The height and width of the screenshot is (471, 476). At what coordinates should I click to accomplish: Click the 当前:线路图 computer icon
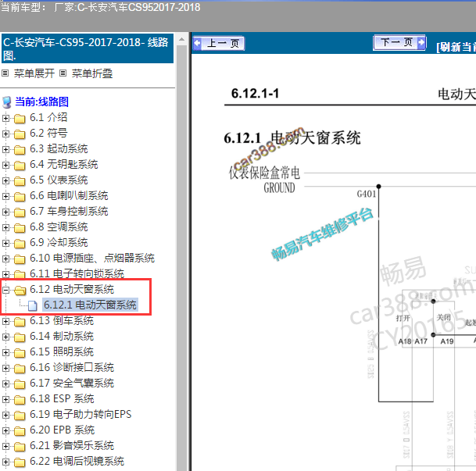coord(7,102)
